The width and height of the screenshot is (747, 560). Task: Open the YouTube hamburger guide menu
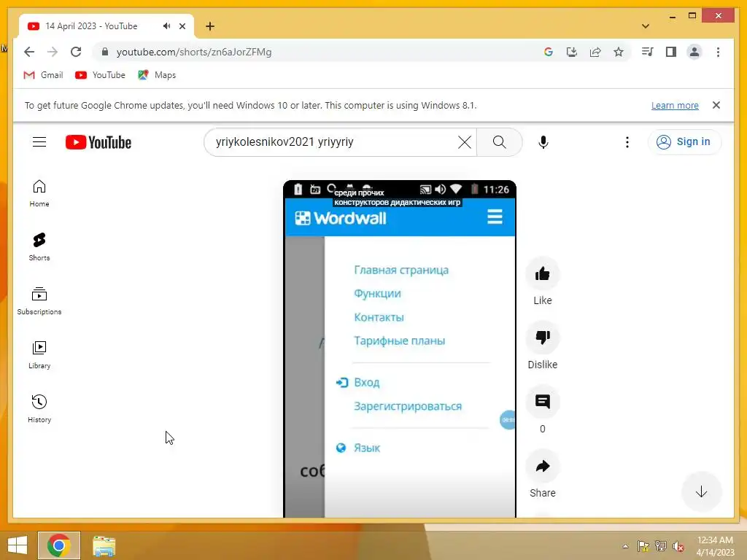(x=39, y=142)
